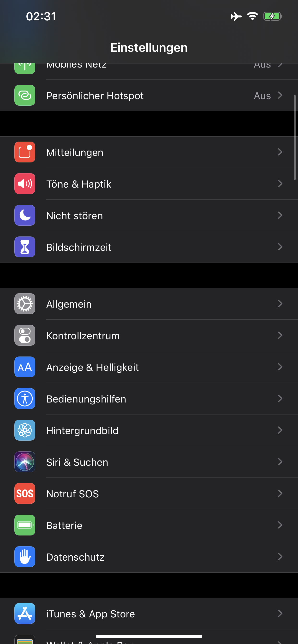
Task: Tap the Bildschirmzeit hourglass icon
Action: (25, 247)
